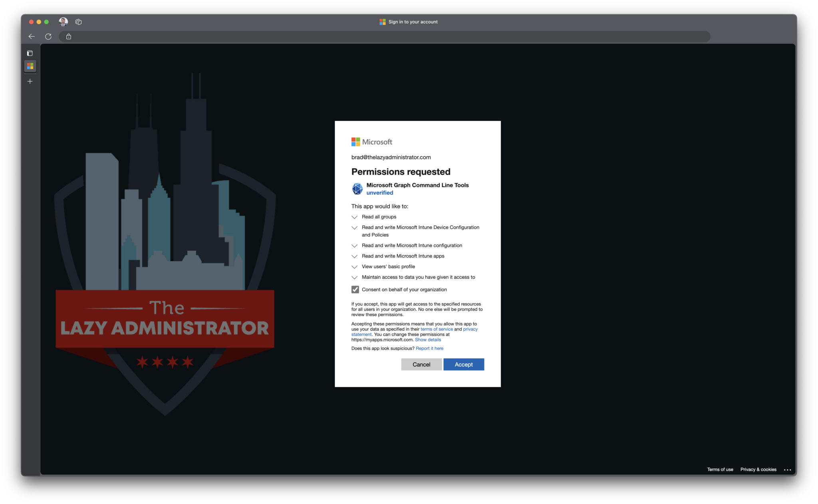818x504 pixels.
Task: Add a new tab with plus icon
Action: click(x=30, y=81)
